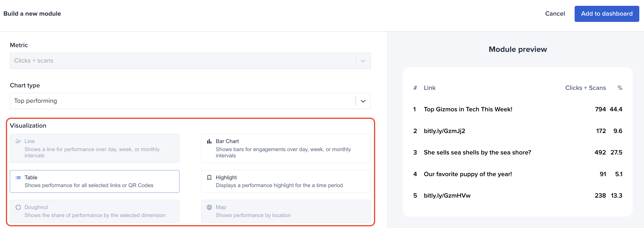This screenshot has height=228, width=644.
Task: Click the bitly.ly/GzmHVw link
Action: [447, 196]
